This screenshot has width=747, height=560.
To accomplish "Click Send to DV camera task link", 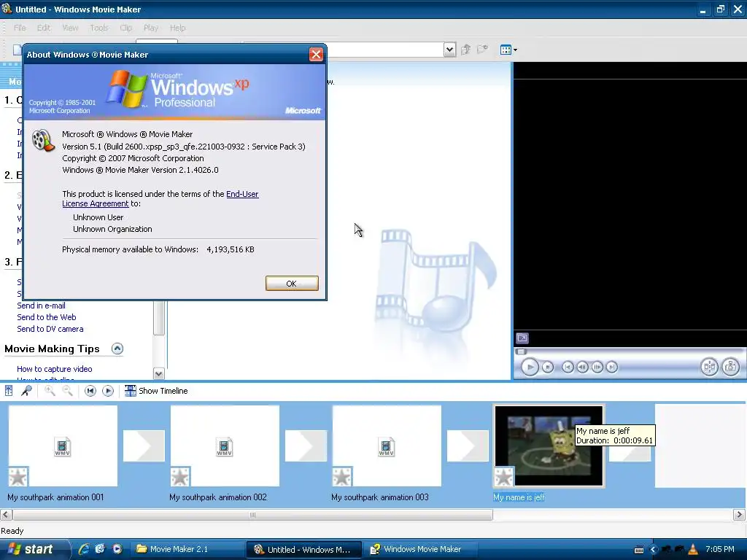I will [50, 329].
